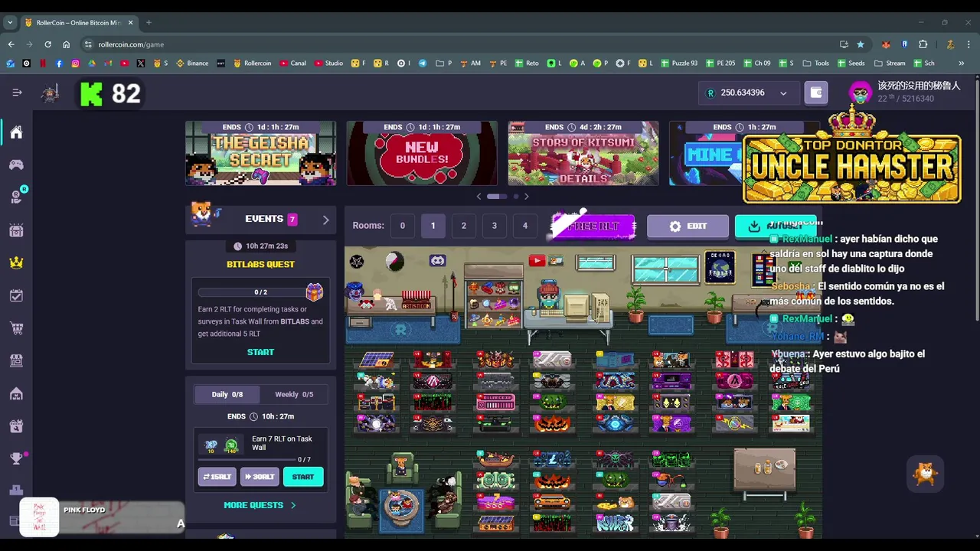Screen dimensions: 980x551
Task: Open the Stream bookmarks folder
Action: point(890,64)
